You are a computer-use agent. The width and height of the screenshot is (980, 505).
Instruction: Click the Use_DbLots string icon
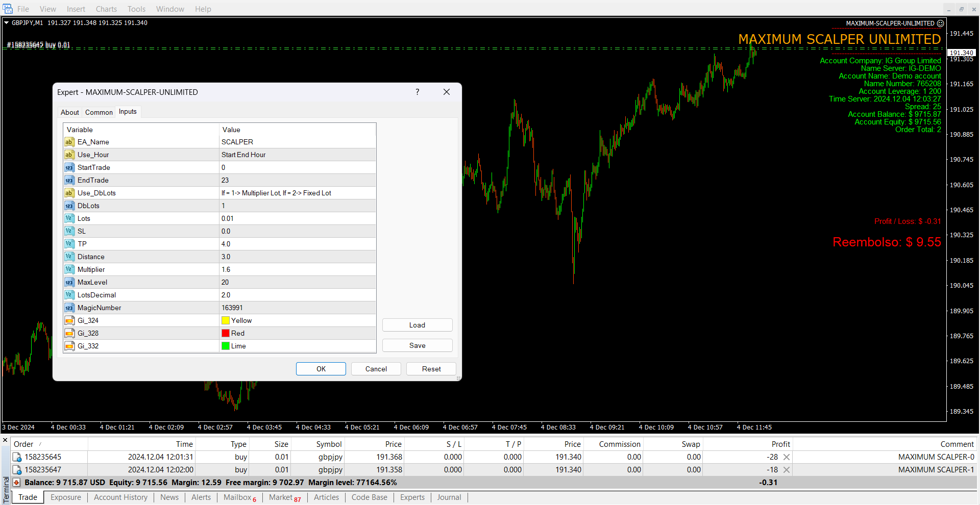click(x=69, y=193)
